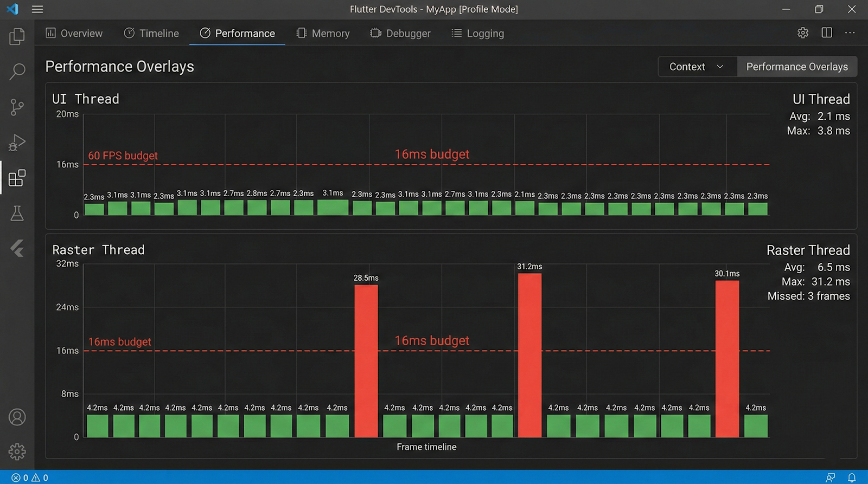Click the Raster Avg: 6.5 ms value
Viewport: 868px width, 484px height.
click(x=817, y=267)
